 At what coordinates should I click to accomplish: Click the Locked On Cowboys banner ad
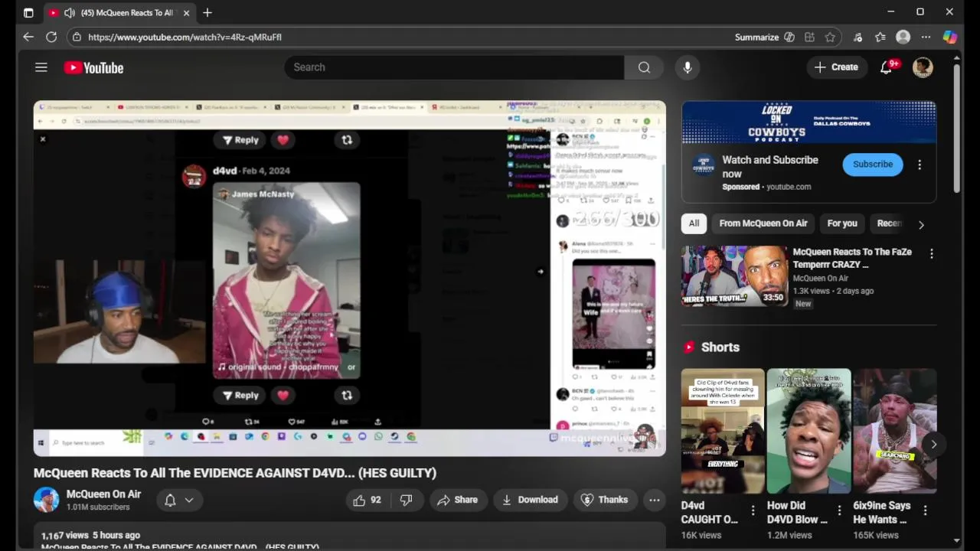click(808, 122)
